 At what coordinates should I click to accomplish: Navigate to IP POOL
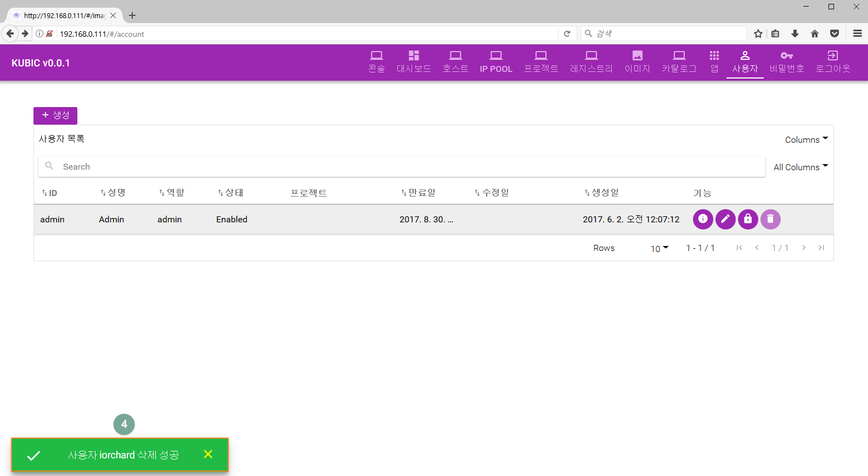pos(496,62)
